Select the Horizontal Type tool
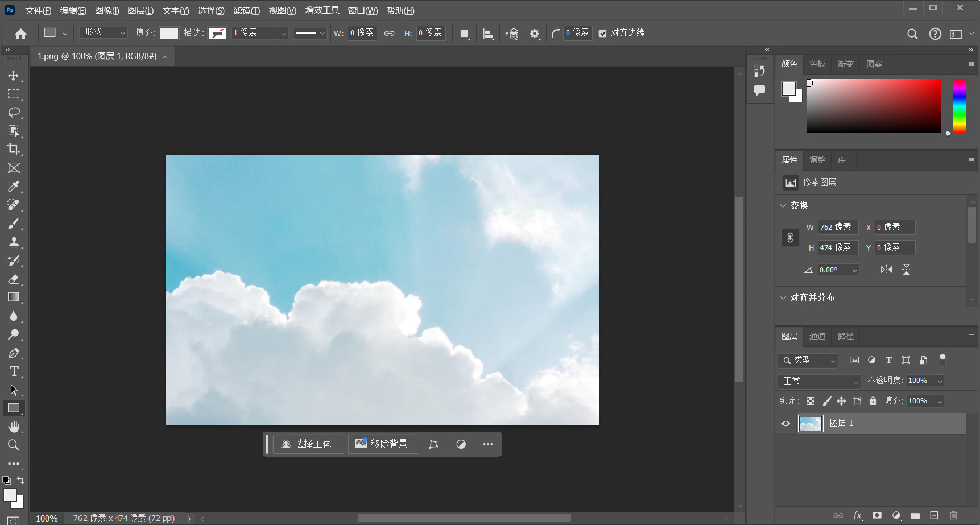 tap(14, 371)
